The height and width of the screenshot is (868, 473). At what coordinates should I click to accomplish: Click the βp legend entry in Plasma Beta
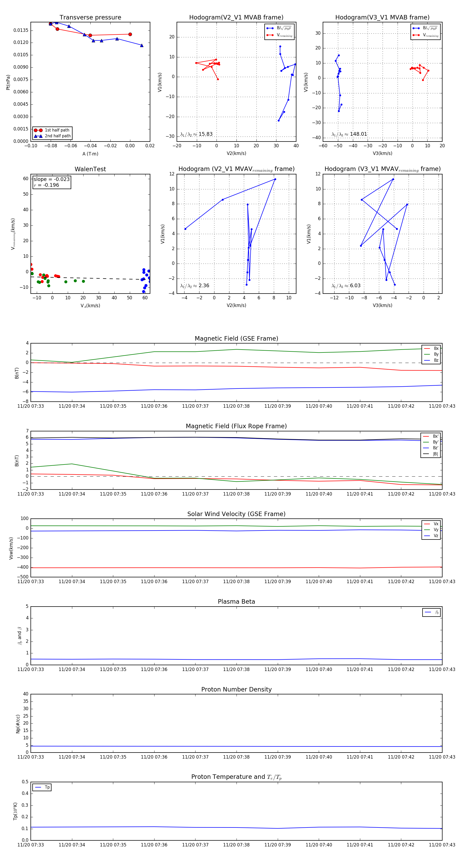pos(431,612)
